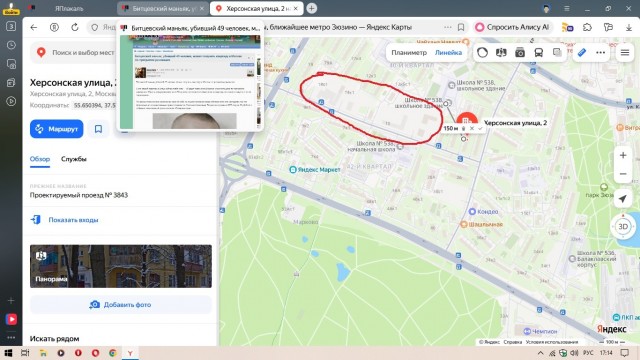640x360 pixels.
Task: Toggle the blue ruler tool
Action: click(582, 53)
